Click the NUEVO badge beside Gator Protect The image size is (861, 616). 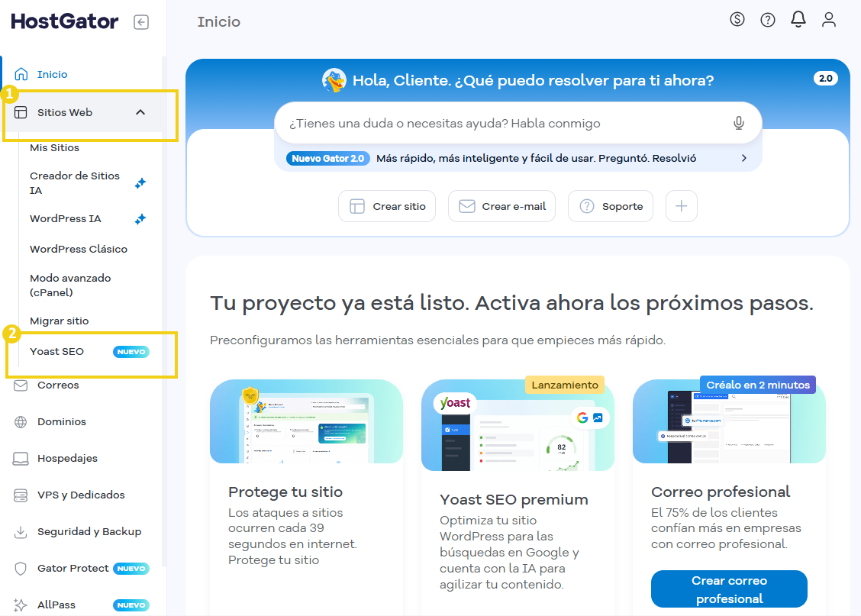[x=131, y=569]
